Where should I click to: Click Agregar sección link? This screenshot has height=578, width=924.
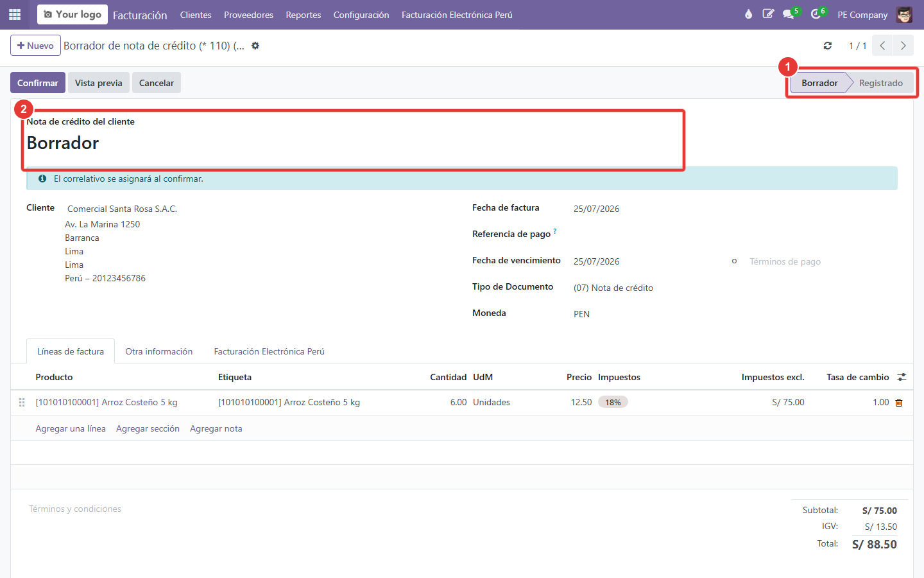(148, 428)
